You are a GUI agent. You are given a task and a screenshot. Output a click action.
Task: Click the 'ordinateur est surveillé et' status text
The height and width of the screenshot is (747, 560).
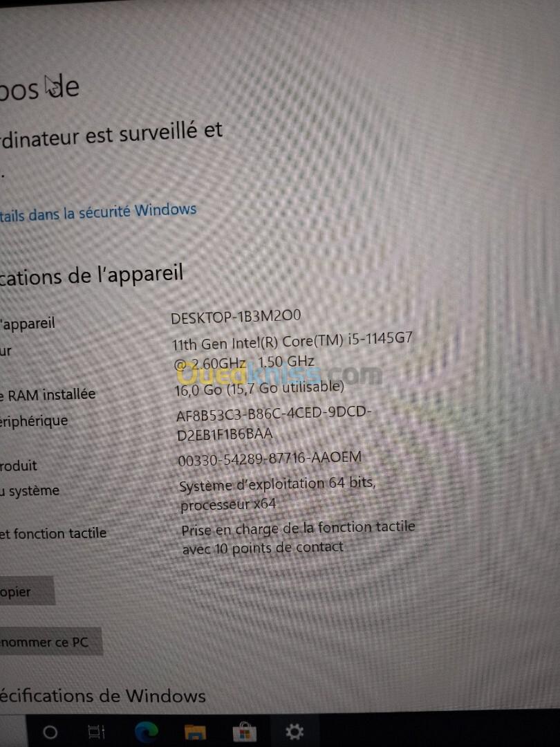click(x=111, y=134)
